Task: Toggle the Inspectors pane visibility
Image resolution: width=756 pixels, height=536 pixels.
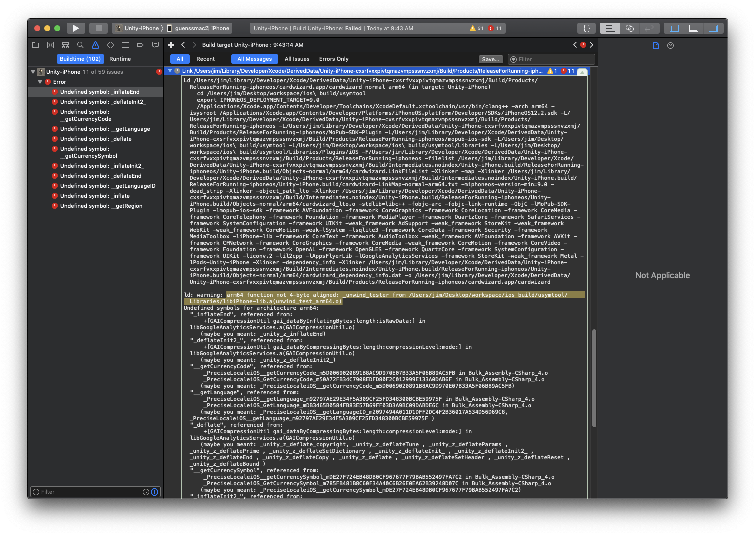Action: pos(713,28)
